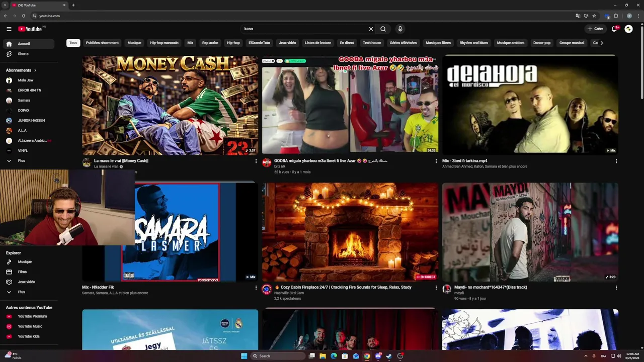Open Mala Jaw channel subscription
The width and height of the screenshot is (644, 362).
point(28,80)
